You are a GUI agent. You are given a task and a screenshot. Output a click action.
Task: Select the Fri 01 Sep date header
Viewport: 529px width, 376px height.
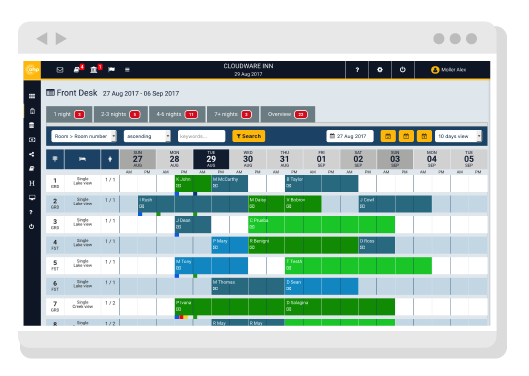(322, 159)
